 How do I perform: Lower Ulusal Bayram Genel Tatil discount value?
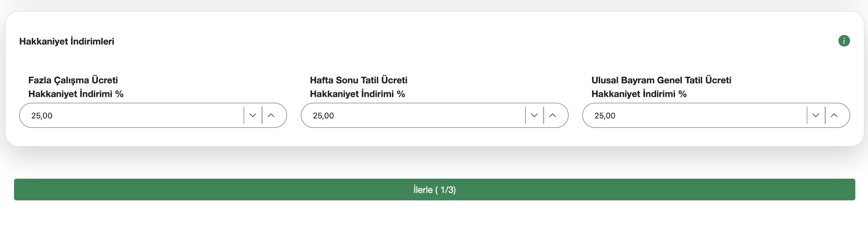(816, 115)
